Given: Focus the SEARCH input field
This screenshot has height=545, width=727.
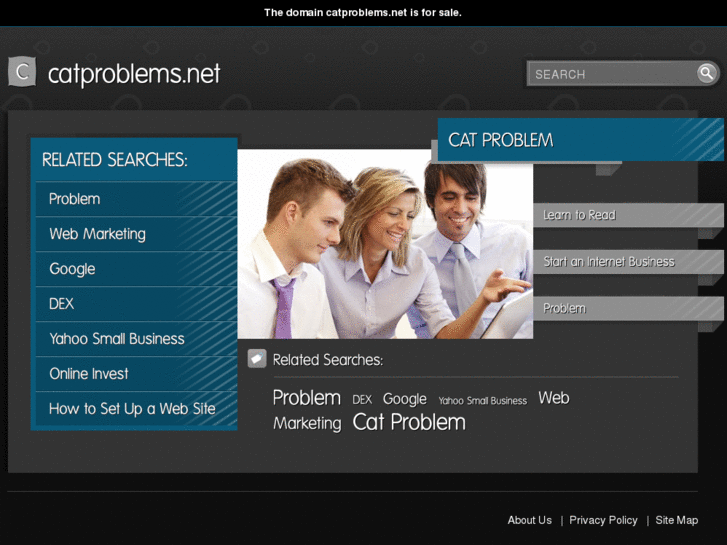Looking at the screenshot, I should pyautogui.click(x=612, y=74).
